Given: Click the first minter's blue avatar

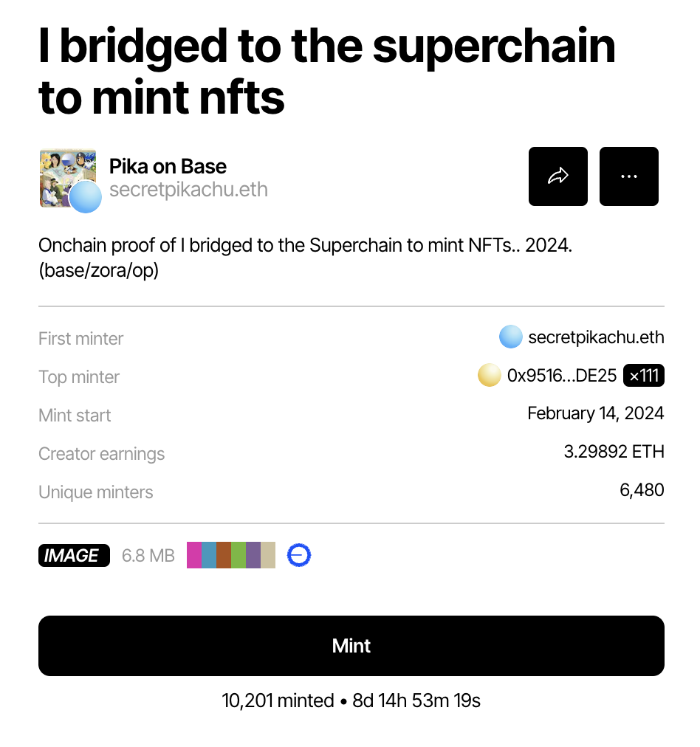Looking at the screenshot, I should (x=510, y=338).
